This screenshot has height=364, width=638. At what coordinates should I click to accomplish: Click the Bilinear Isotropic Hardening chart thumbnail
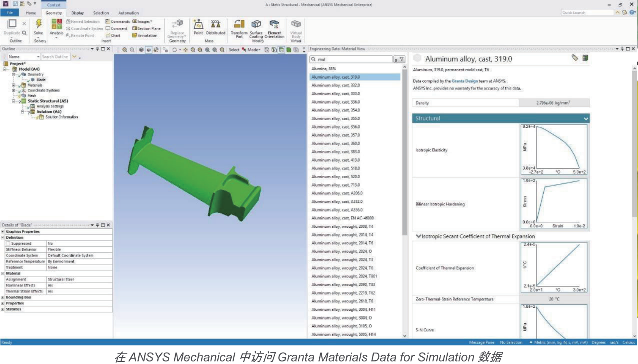click(x=553, y=204)
